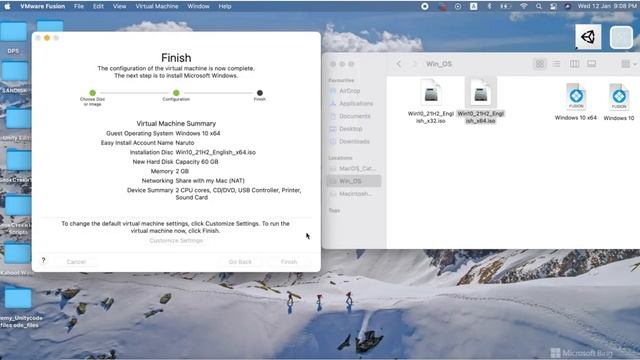Viewport: 640px width, 360px height.
Task: Click the Go Back button
Action: pos(240,262)
